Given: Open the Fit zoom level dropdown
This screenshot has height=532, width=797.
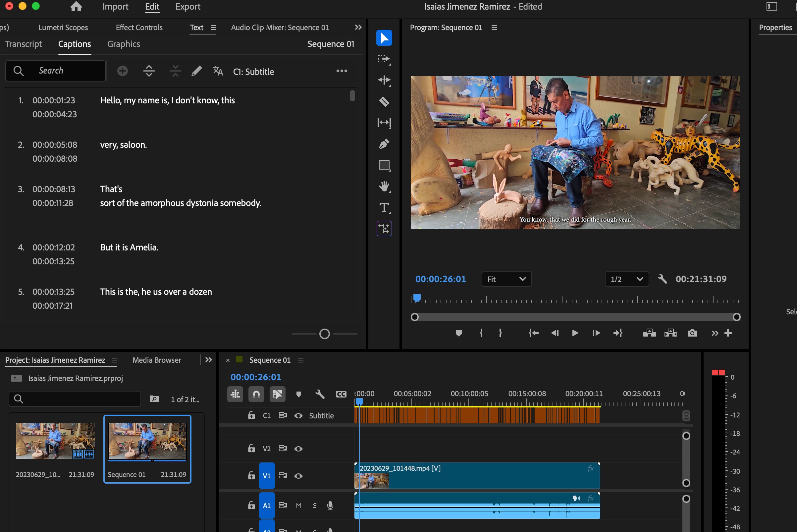Looking at the screenshot, I should click(506, 279).
